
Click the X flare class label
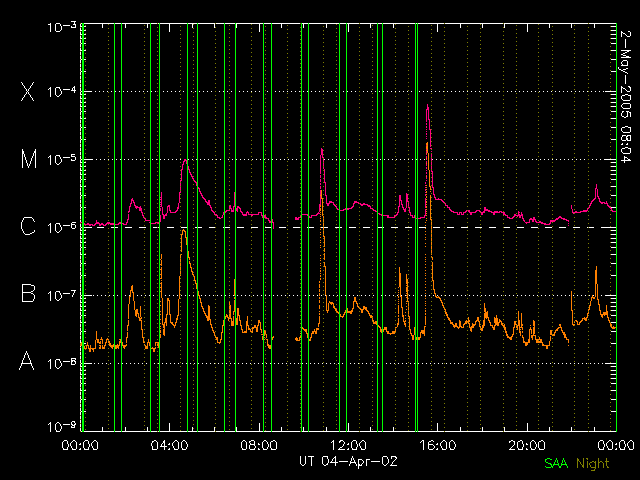click(28, 91)
